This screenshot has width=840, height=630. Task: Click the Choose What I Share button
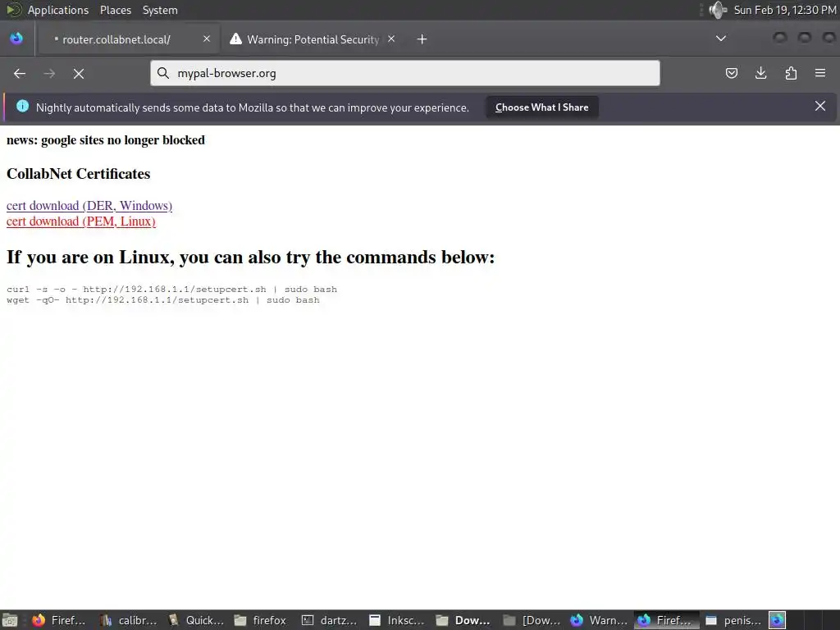(x=541, y=107)
